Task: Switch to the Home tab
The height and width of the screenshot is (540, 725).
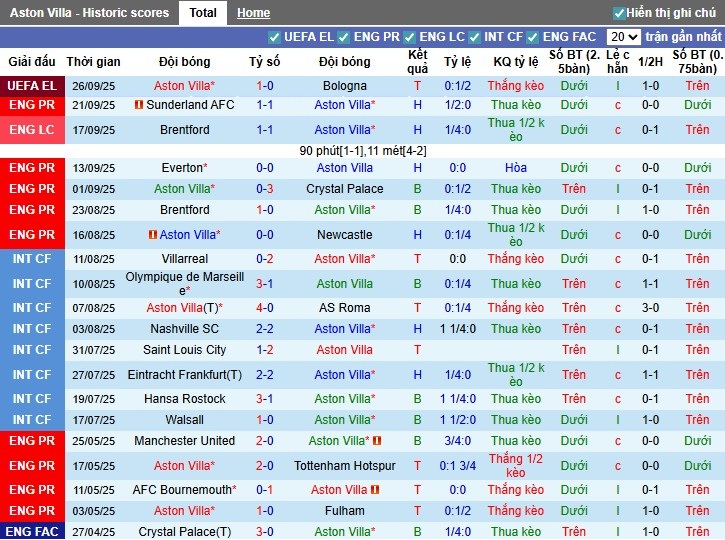Action: tap(253, 13)
